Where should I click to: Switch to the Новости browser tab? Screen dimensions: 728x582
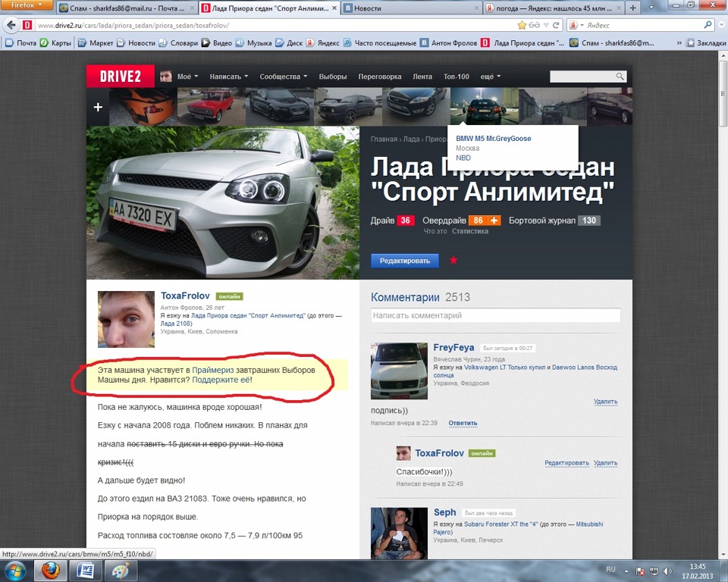411,8
